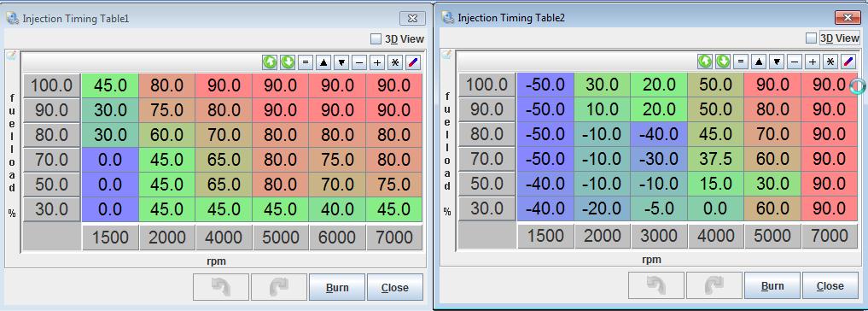Click the undo arrow button in Table2
The image size is (868, 311).
pyautogui.click(x=656, y=285)
